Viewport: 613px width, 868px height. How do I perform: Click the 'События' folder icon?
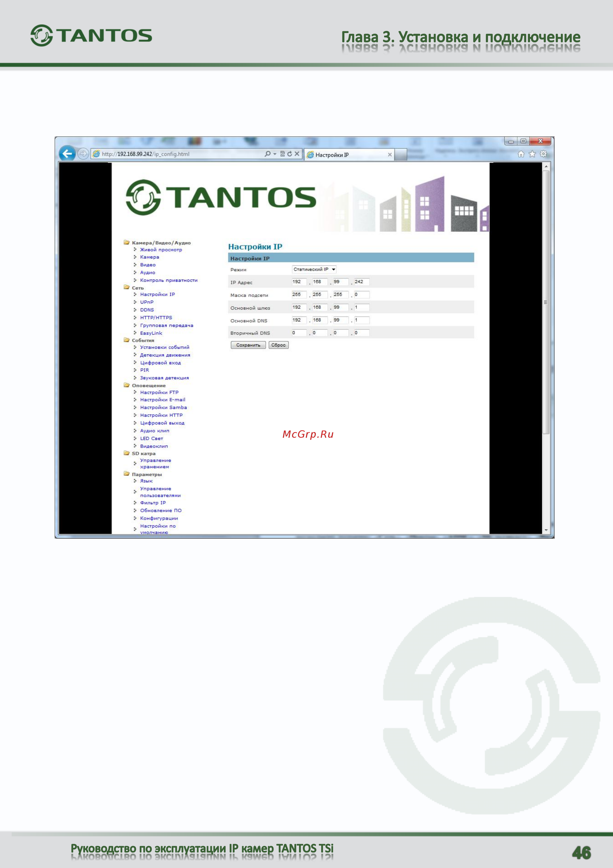[127, 340]
